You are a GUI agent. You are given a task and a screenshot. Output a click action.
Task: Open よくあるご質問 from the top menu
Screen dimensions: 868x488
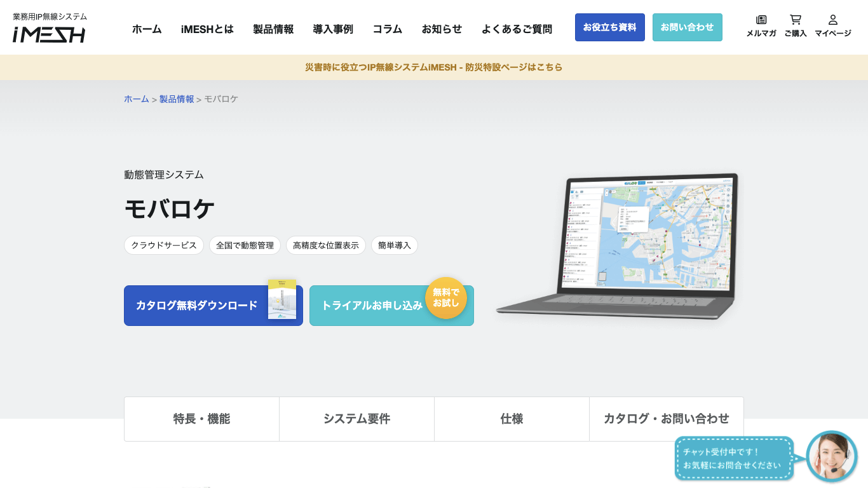tap(517, 28)
